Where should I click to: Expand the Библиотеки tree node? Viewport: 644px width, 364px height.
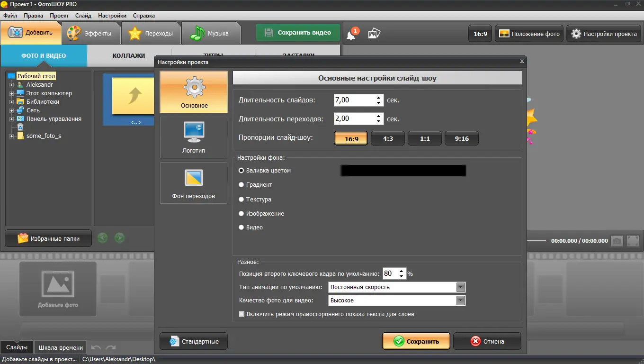(12, 102)
